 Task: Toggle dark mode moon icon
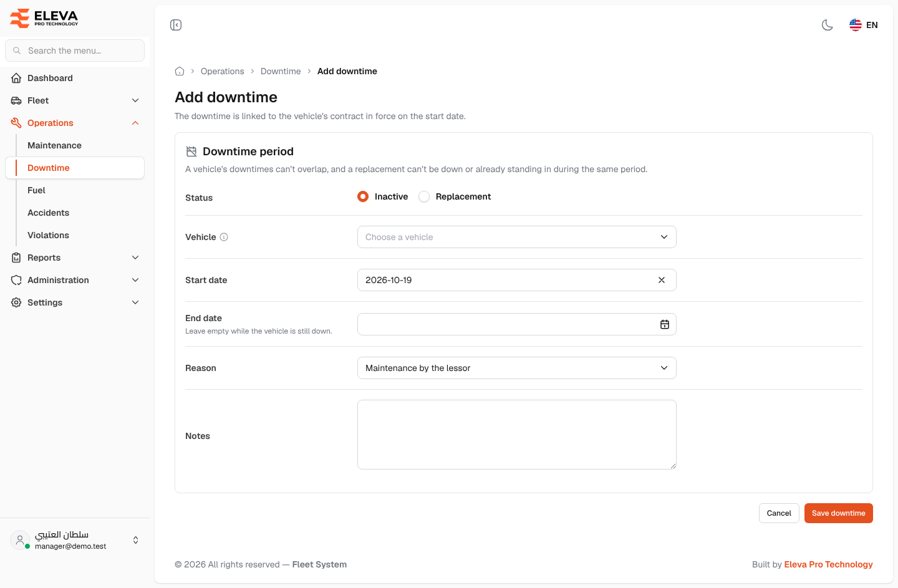pos(828,25)
